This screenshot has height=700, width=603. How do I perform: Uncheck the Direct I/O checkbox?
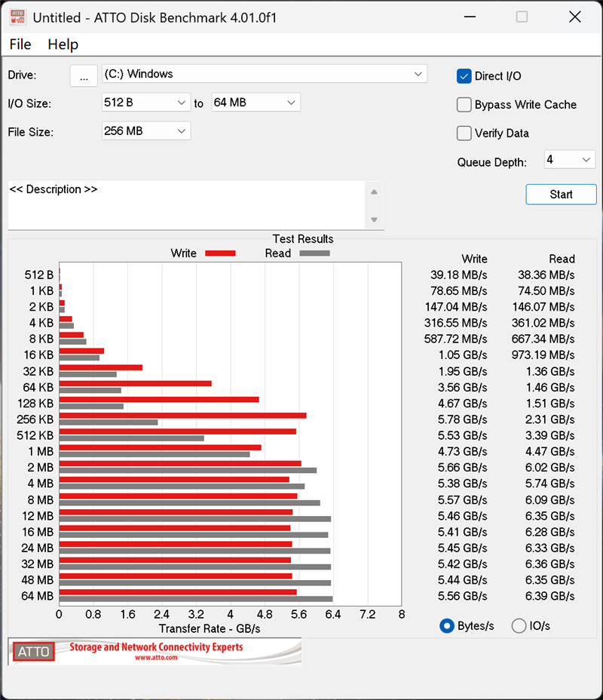pos(464,76)
